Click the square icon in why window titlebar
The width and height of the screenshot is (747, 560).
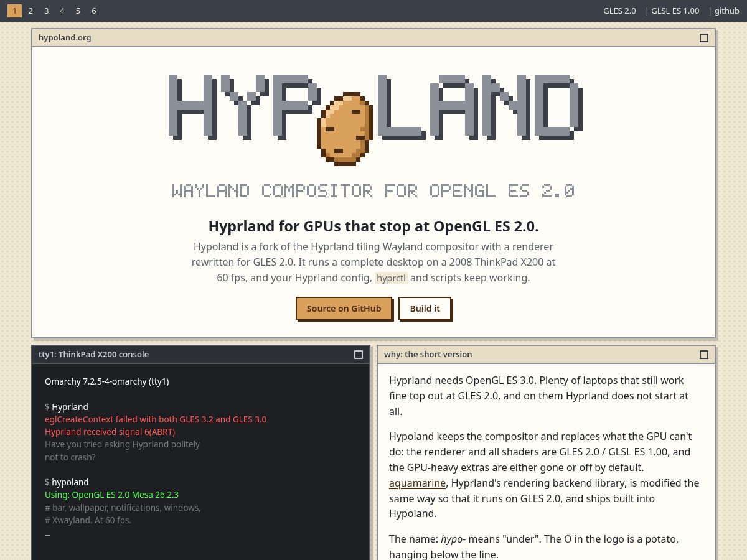click(704, 355)
